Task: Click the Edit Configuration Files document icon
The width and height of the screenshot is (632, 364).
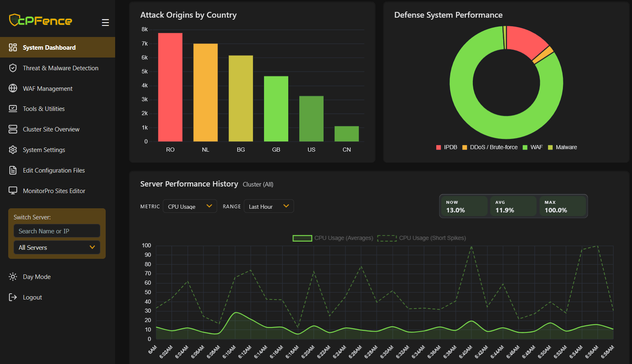Action: [13, 170]
